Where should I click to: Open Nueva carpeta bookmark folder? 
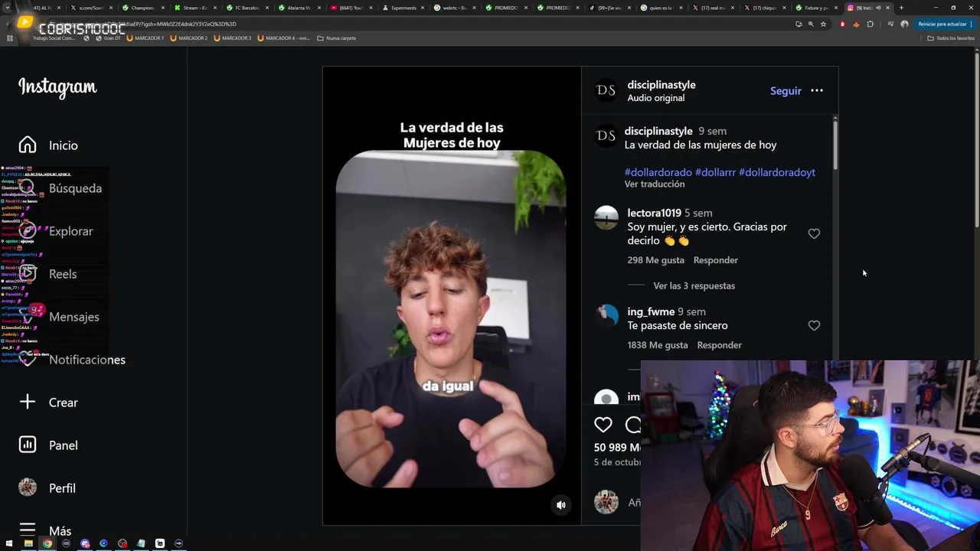(x=337, y=37)
